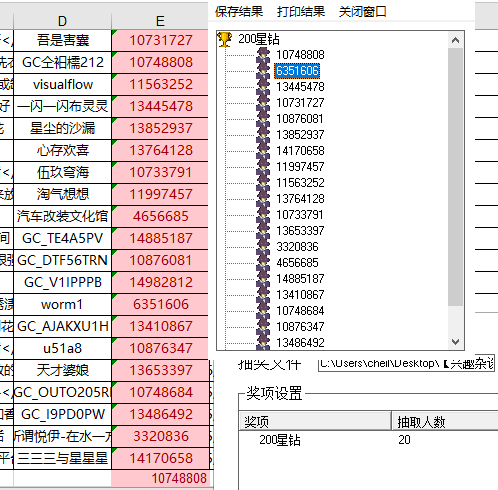Screen dimensions: 498x490
Task: Click cell 吾是害囊 in column D
Action: click(x=62, y=40)
